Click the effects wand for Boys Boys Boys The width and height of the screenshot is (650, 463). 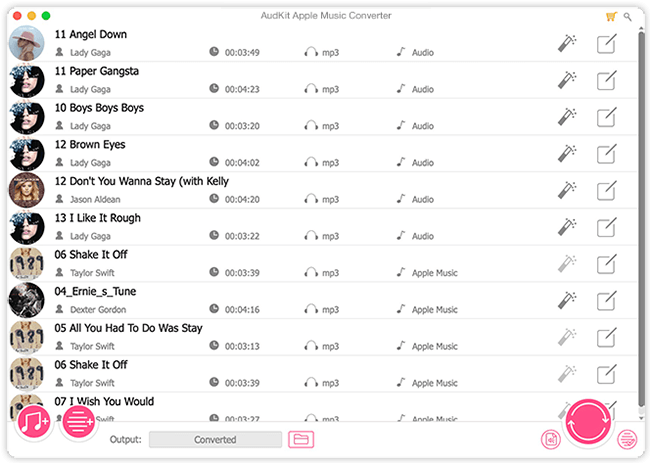[x=567, y=117]
